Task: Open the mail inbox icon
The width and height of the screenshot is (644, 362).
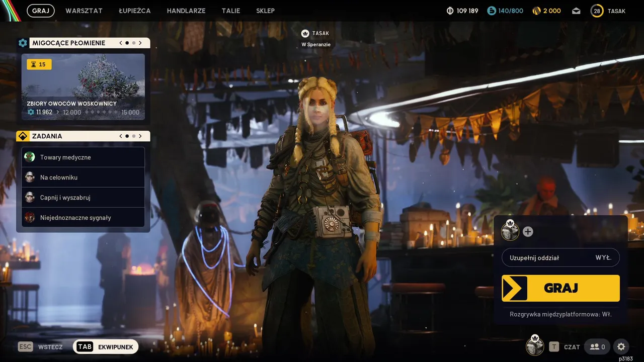Action: pos(576,11)
